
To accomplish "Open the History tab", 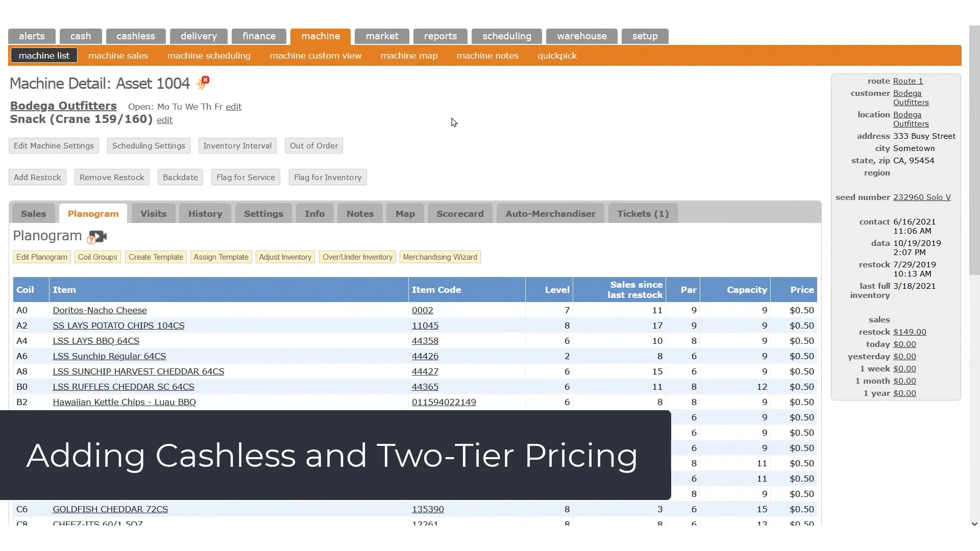I will [205, 213].
